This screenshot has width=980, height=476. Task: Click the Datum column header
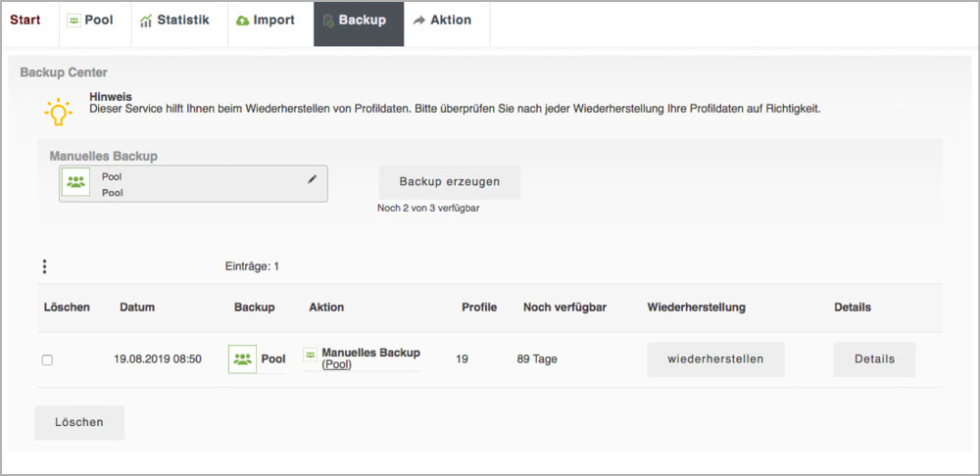[137, 308]
